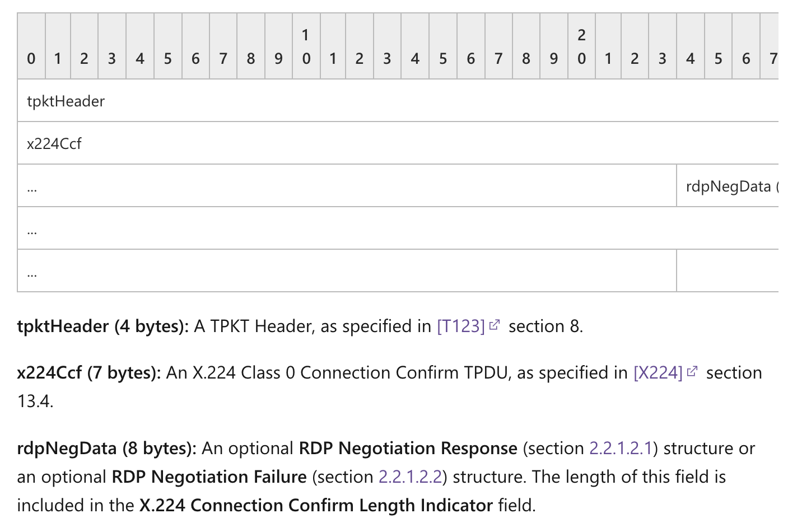Screen dimensions: 811x532
Task: Open the [T123] reference link
Action: (460, 326)
